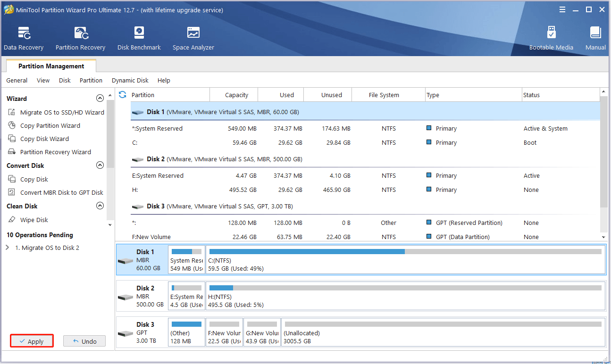Sort by File System column header
The width and height of the screenshot is (611, 364).
pos(388,95)
